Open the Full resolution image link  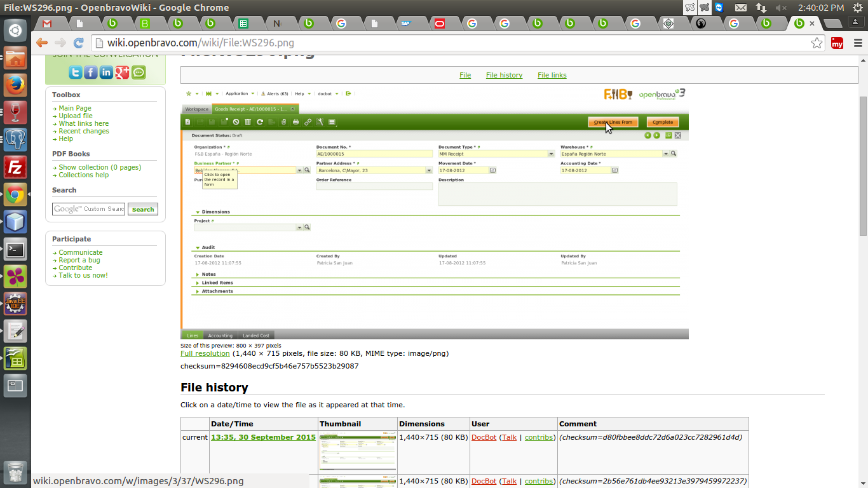pos(205,353)
